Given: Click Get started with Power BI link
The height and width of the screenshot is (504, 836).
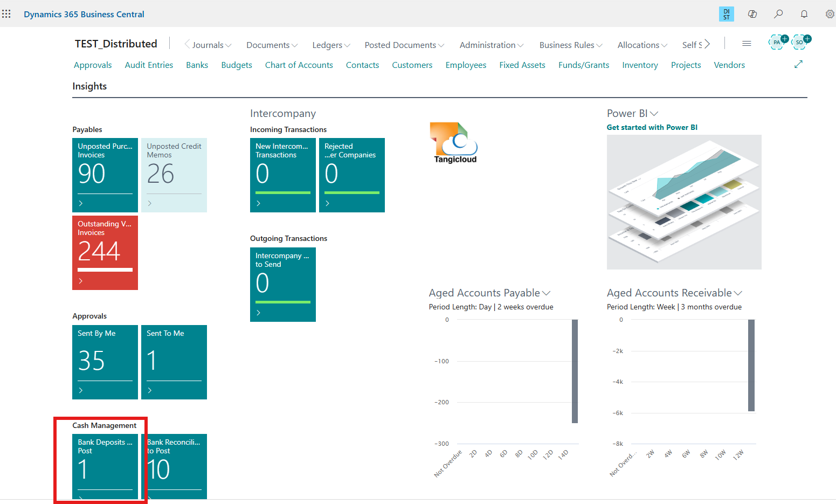Looking at the screenshot, I should click(x=652, y=128).
